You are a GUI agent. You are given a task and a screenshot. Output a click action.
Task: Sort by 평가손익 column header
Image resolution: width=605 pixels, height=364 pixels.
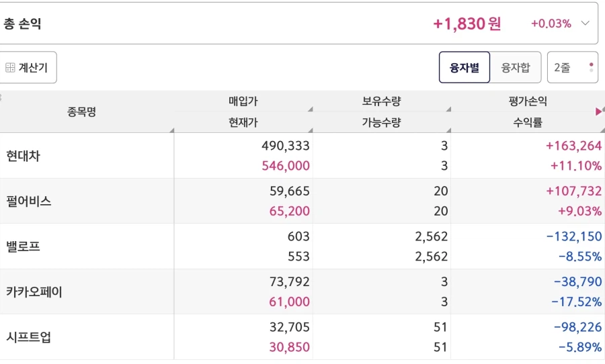tap(528, 101)
